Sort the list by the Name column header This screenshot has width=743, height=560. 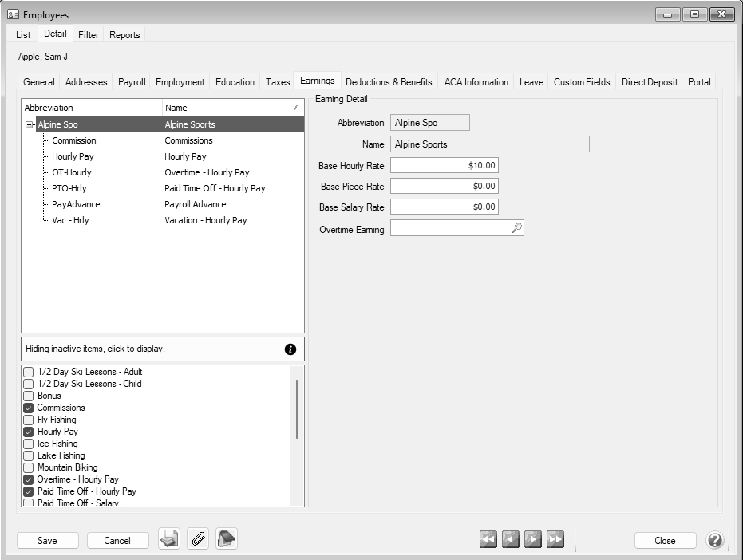pos(231,108)
